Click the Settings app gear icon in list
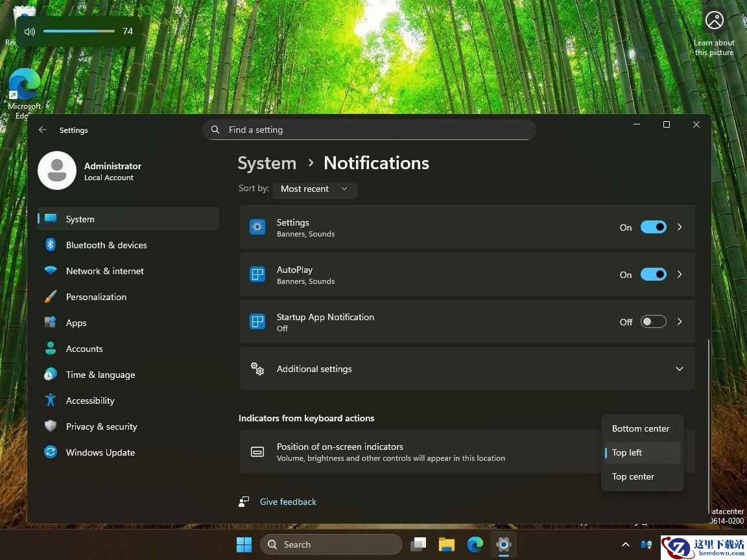This screenshot has height=560, width=747. pos(257,227)
